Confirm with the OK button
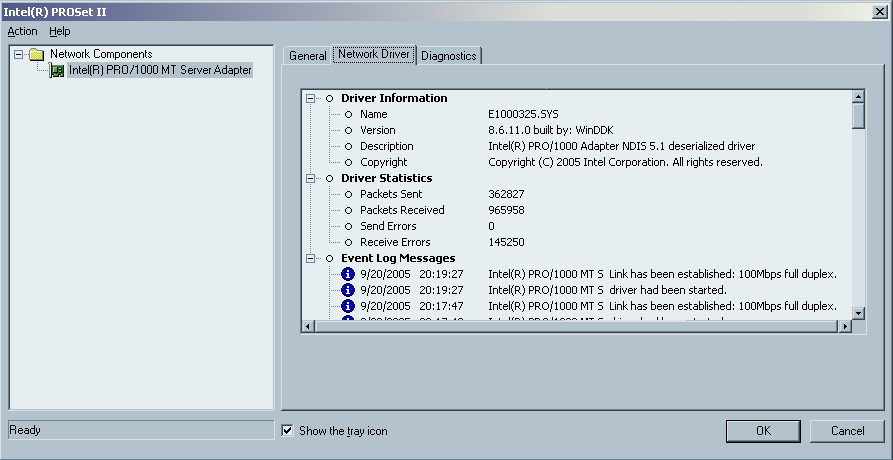893x460 pixels. tap(763, 431)
